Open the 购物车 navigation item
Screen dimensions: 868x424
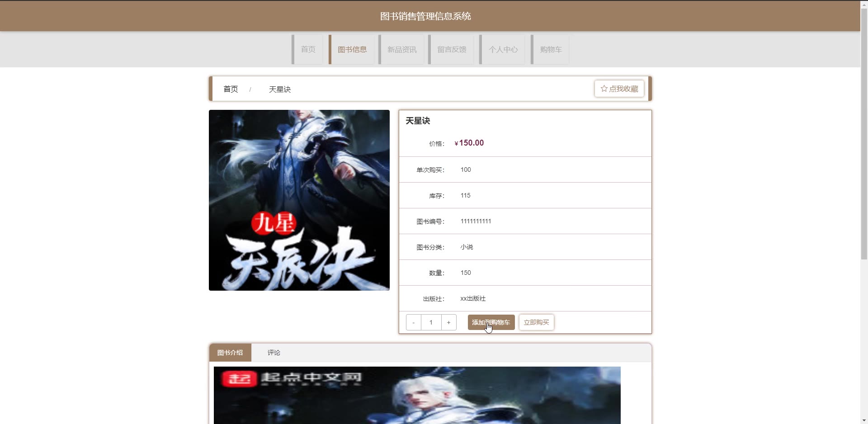[x=551, y=49]
